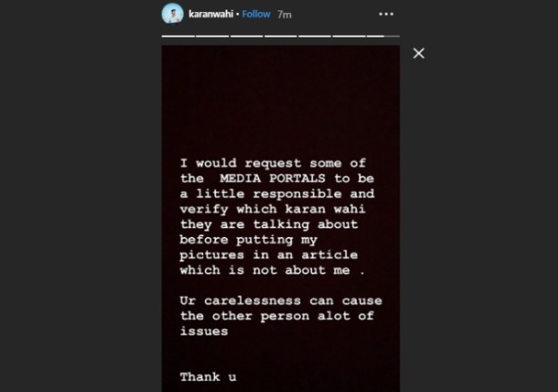Screen dimensions: 558x392
Task: Click the 'Ur carelessness can cause' paragraph
Action: 281,316
